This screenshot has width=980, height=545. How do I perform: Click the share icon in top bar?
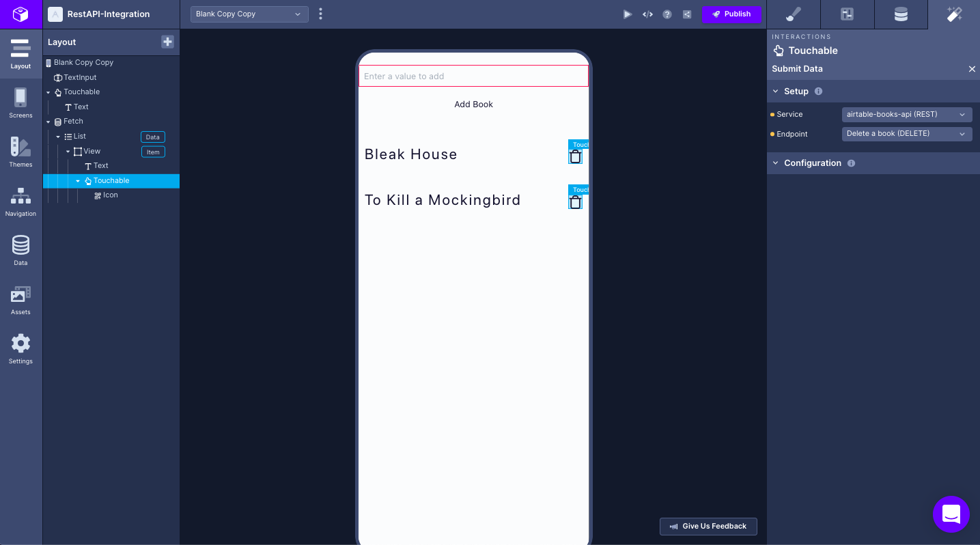tap(687, 14)
